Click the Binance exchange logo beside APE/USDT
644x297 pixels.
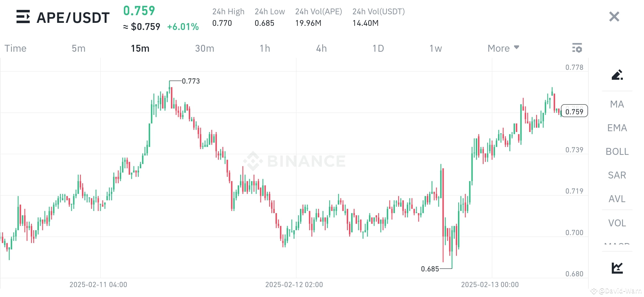pyautogui.click(x=23, y=17)
